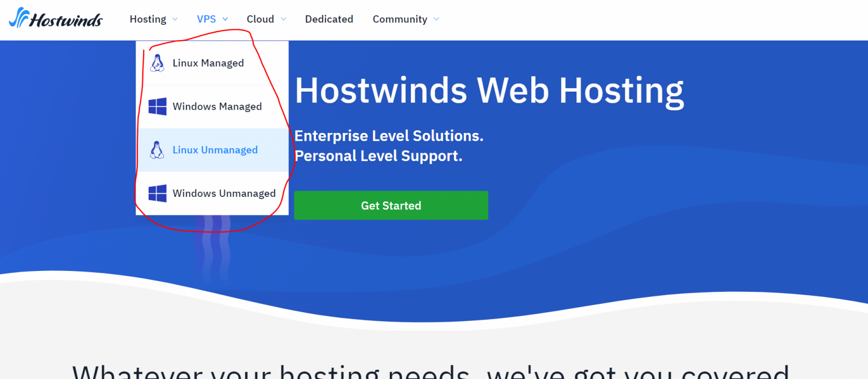Image resolution: width=868 pixels, height=379 pixels.
Task: Expand the Community dropdown chevron
Action: (x=436, y=19)
